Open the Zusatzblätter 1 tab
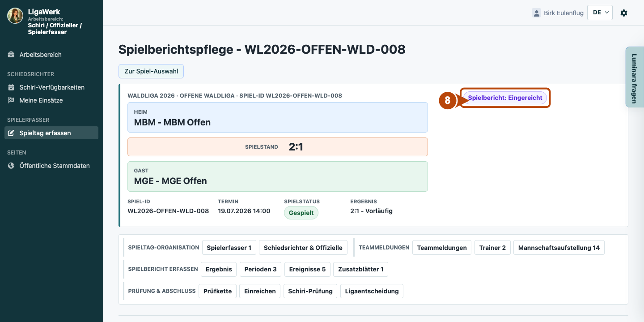Screen dimensions: 644x322 pos(361,269)
